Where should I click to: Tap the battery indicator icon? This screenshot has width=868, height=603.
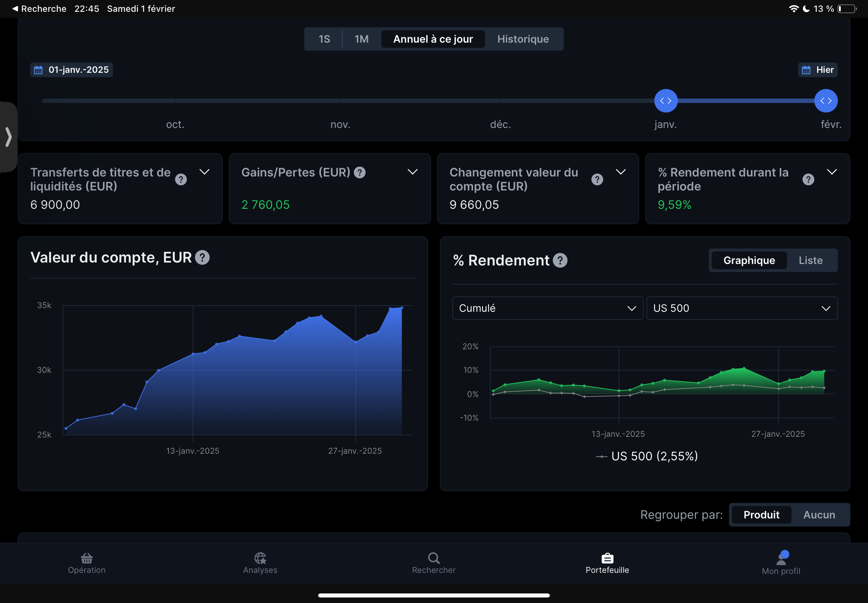click(x=847, y=8)
